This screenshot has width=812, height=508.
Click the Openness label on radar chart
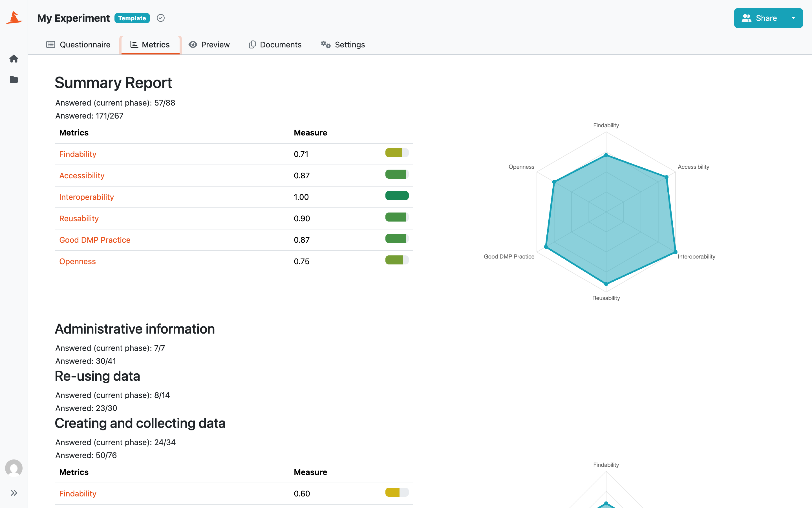click(x=521, y=167)
